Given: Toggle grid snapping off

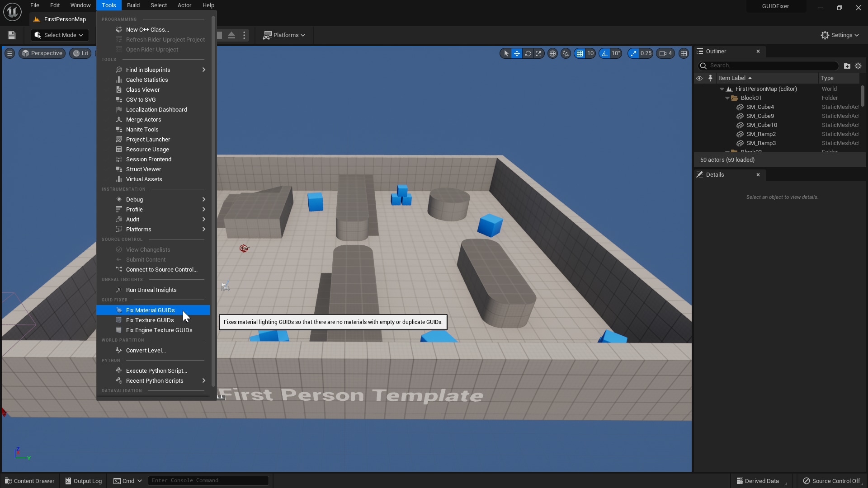Looking at the screenshot, I should [x=581, y=53].
